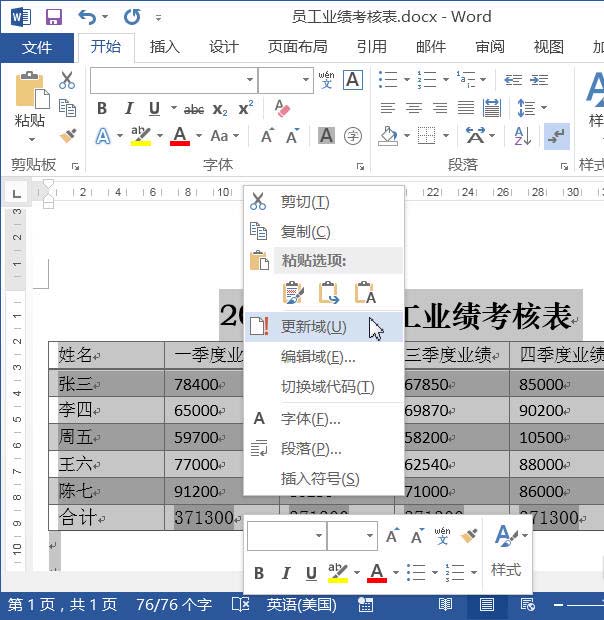Click the Cut scissors icon in ribbon
604x620 pixels.
(x=67, y=81)
